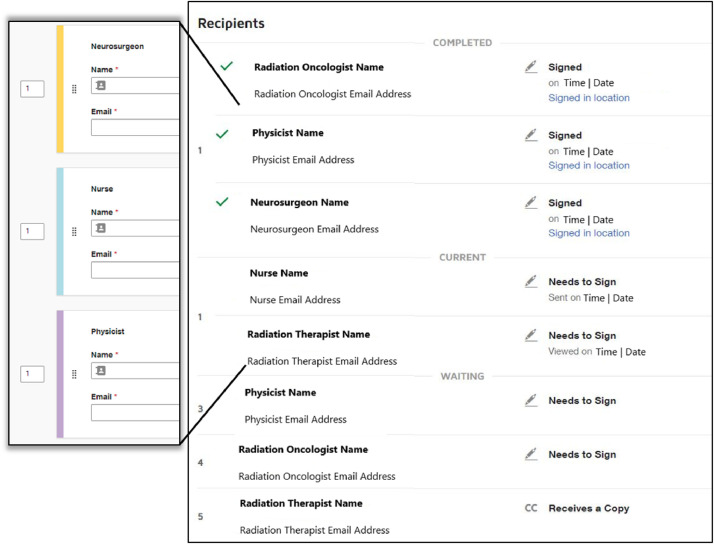Click pen icon next to completed Physicist Signed status
Screen dimensions: 714x544
tap(531, 135)
